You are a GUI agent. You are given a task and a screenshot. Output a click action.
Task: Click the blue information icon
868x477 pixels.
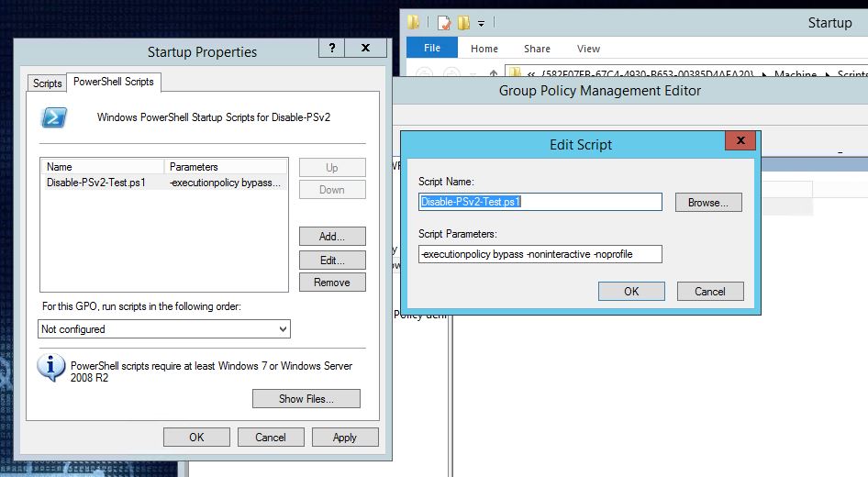click(x=51, y=368)
